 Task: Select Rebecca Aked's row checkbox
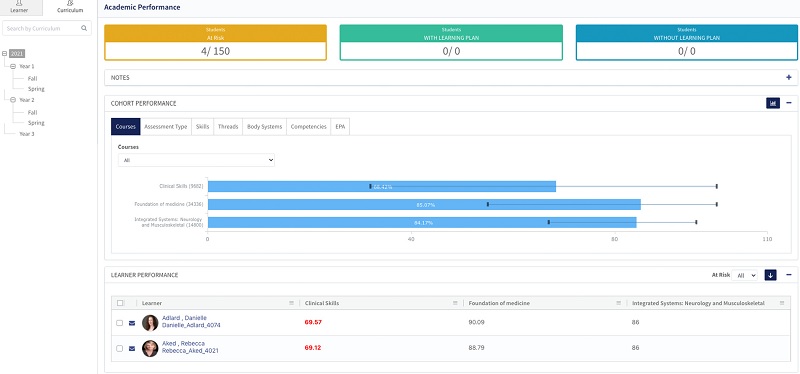[119, 348]
